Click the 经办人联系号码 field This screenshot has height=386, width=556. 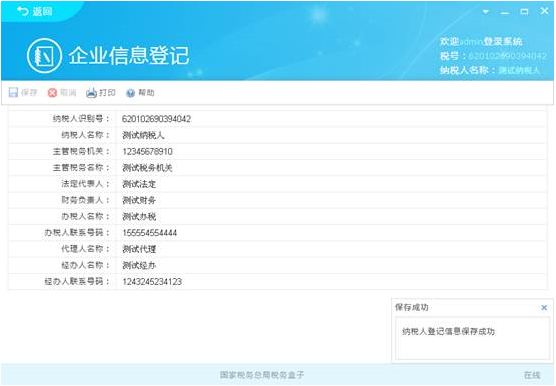(330, 282)
